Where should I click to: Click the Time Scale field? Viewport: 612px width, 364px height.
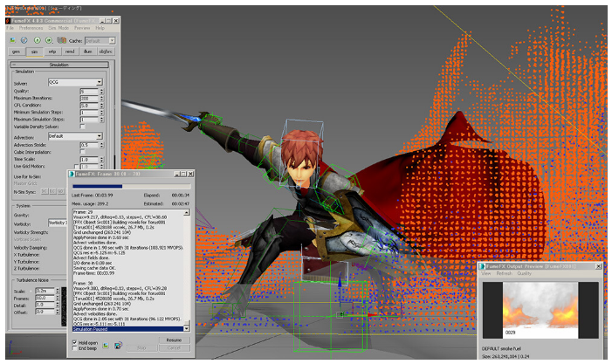coord(89,159)
